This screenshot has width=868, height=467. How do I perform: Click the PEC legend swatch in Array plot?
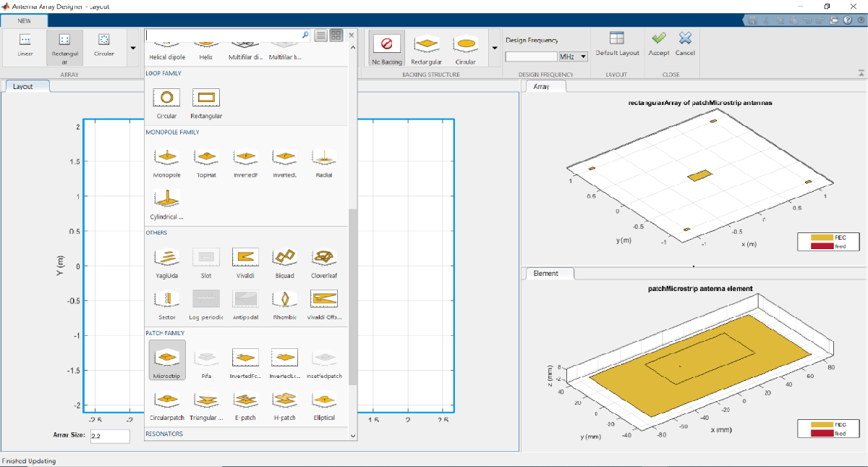[x=822, y=237]
